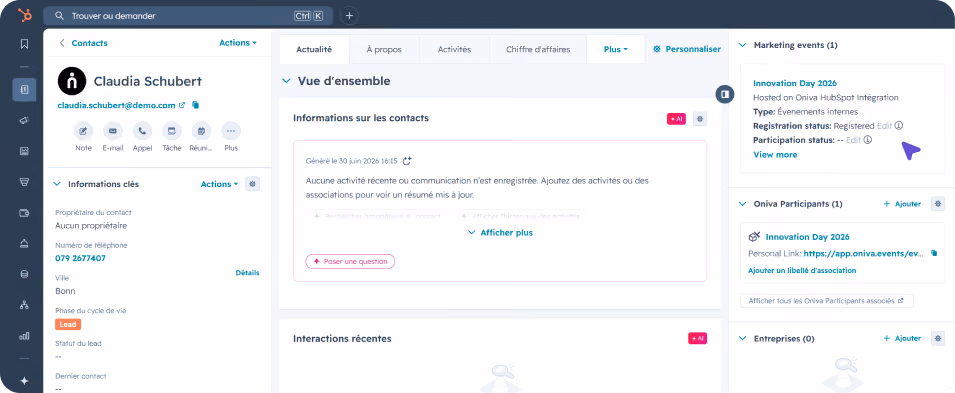Open Détails link next to Ville
955x393 pixels.
(x=247, y=273)
